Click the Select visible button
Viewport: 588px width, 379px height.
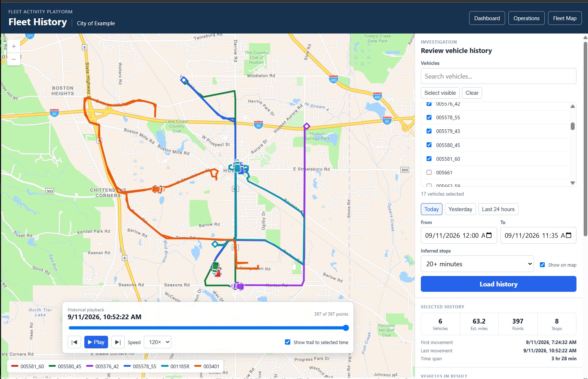coord(440,93)
